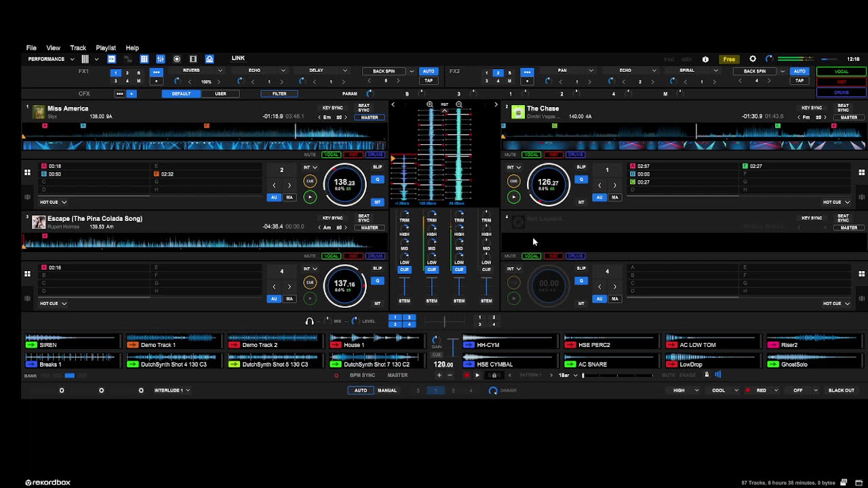Image resolution: width=868 pixels, height=488 pixels.
Task: Mute DRUMS stem on deck 2
Action: tap(575, 155)
